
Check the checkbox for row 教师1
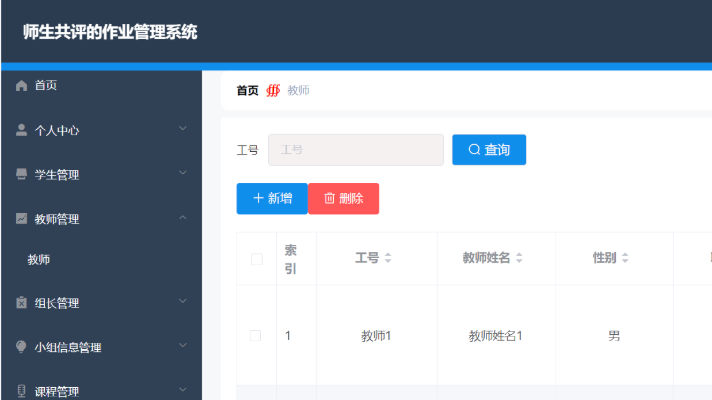(x=256, y=336)
